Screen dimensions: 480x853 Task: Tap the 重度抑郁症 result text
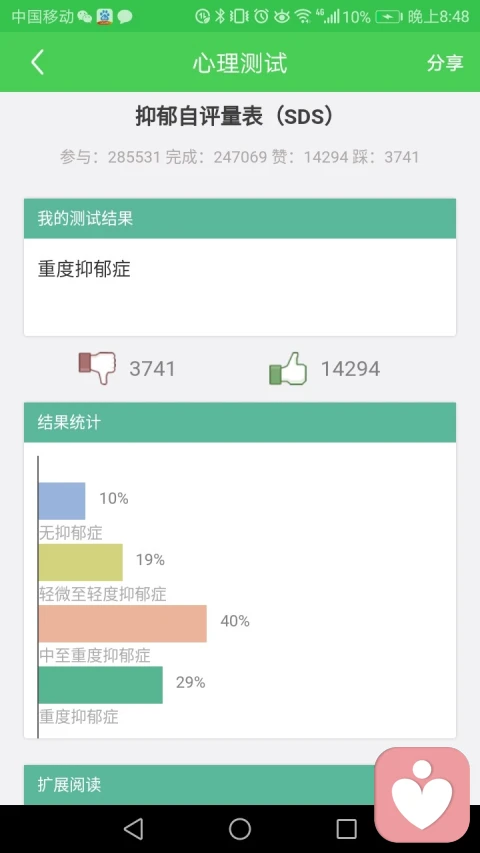[84, 269]
